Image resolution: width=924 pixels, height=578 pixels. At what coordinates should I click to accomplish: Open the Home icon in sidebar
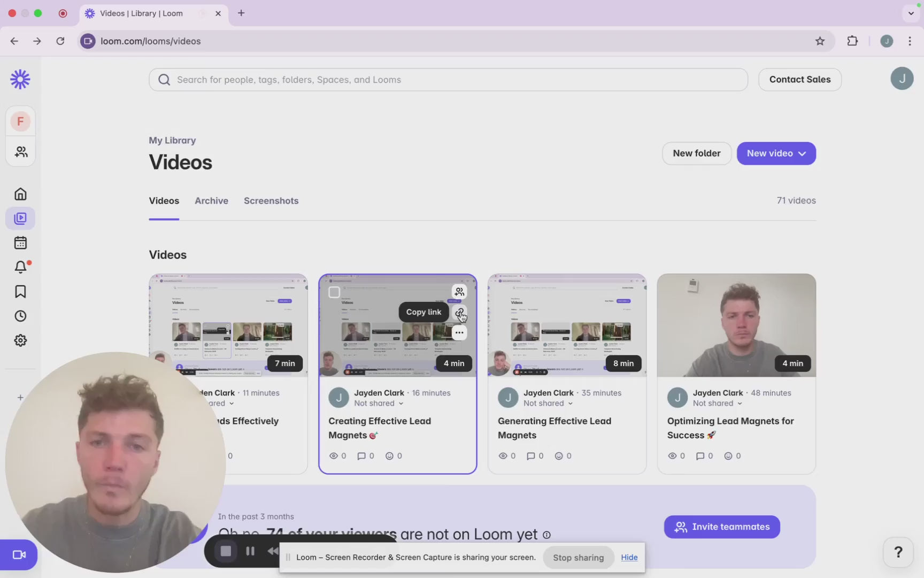tap(20, 194)
